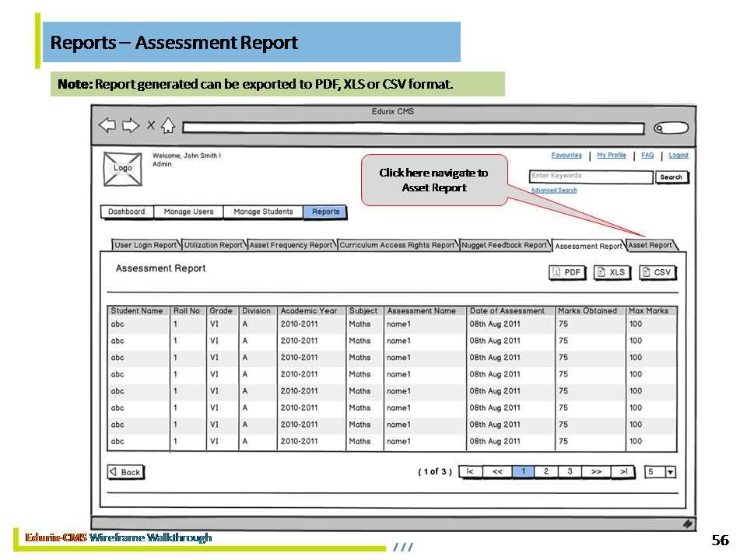Click the Back button below the table
Viewport: 747px width, 560px height.
tap(125, 472)
